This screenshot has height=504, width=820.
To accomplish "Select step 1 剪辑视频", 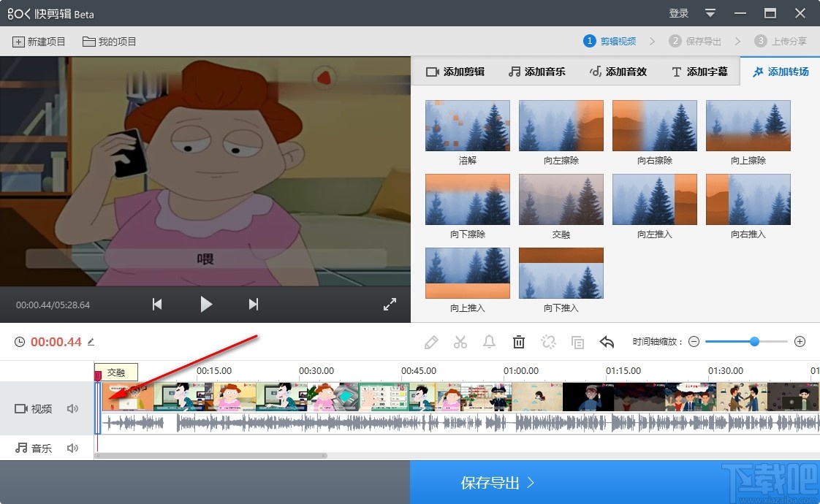I will [610, 42].
